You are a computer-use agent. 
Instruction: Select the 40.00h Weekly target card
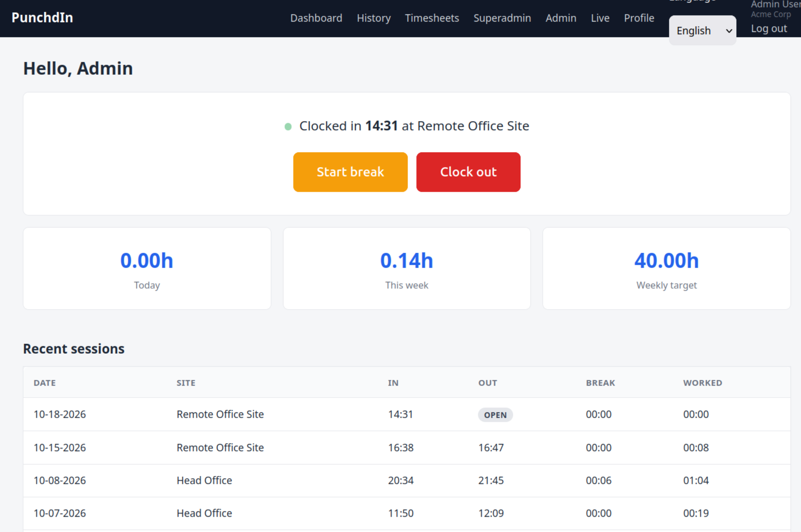pos(666,268)
